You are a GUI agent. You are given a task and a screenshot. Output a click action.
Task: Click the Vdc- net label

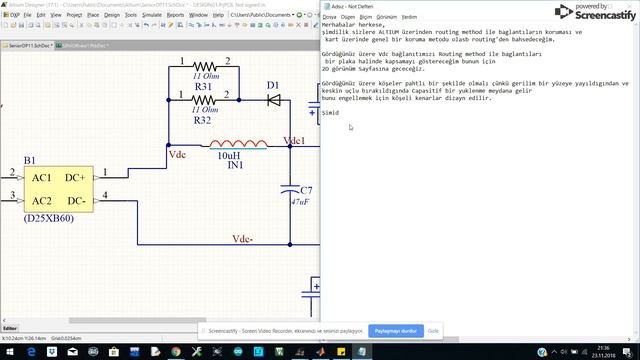242,239
